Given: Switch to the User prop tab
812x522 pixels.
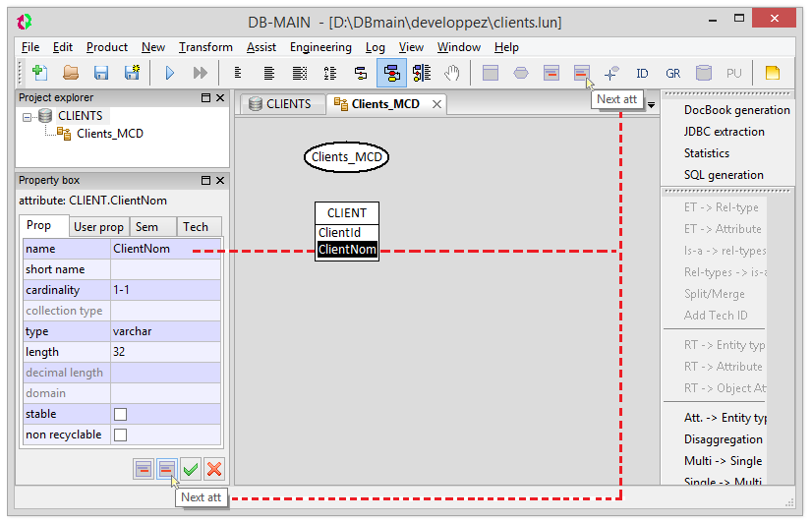Looking at the screenshot, I should pyautogui.click(x=98, y=227).
